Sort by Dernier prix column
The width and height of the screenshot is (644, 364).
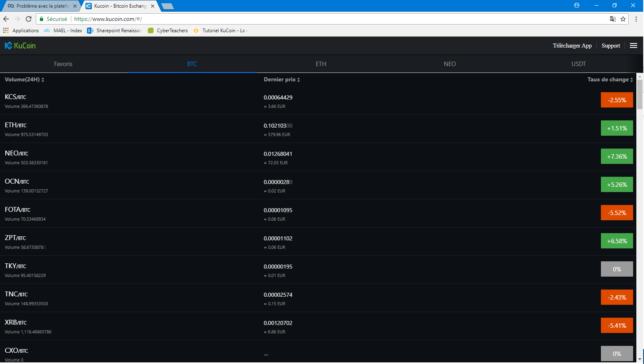282,80
